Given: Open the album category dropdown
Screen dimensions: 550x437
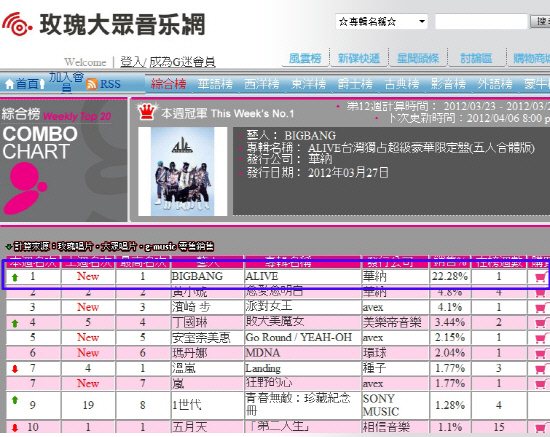Looking at the screenshot, I should pos(381,22).
